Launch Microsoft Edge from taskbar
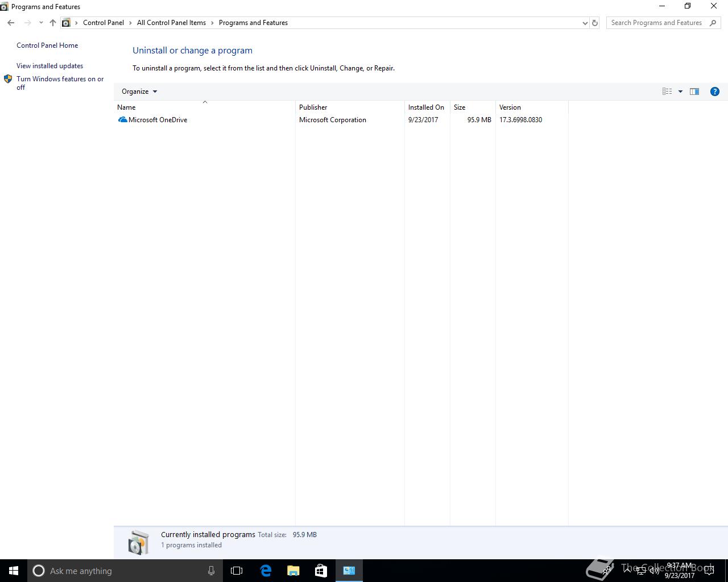Image resolution: width=728 pixels, height=582 pixels. tap(266, 571)
